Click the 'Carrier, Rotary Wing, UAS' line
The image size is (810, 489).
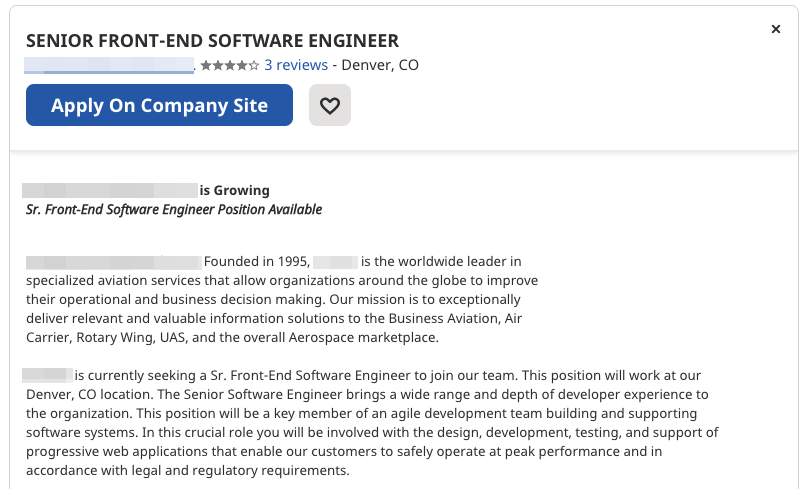232,338
